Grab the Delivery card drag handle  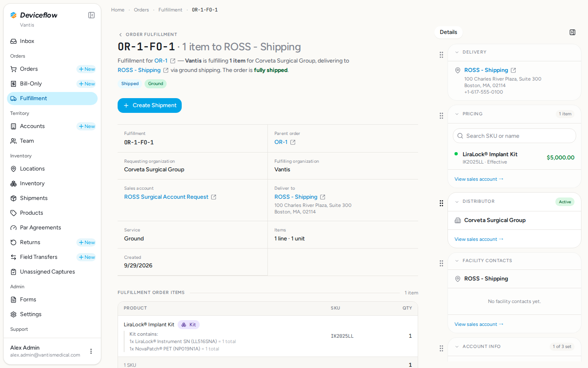[x=441, y=55]
